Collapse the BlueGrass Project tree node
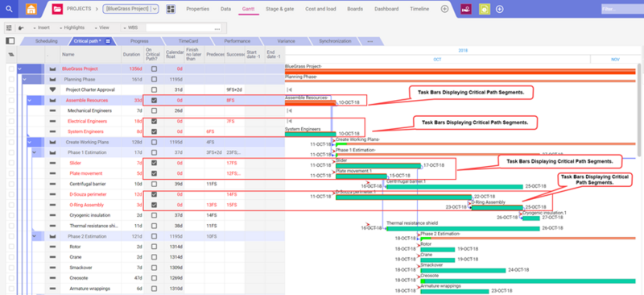The width and height of the screenshot is (644, 295). coord(19,69)
